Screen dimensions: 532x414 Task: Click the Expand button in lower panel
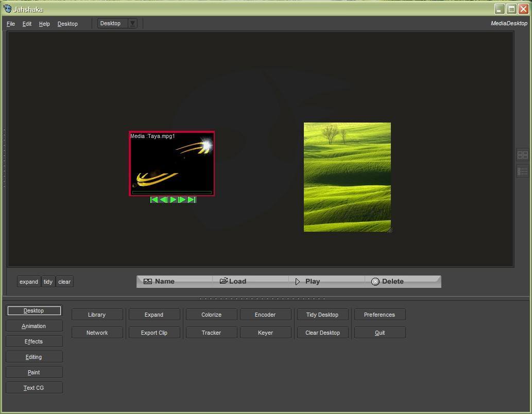(154, 315)
